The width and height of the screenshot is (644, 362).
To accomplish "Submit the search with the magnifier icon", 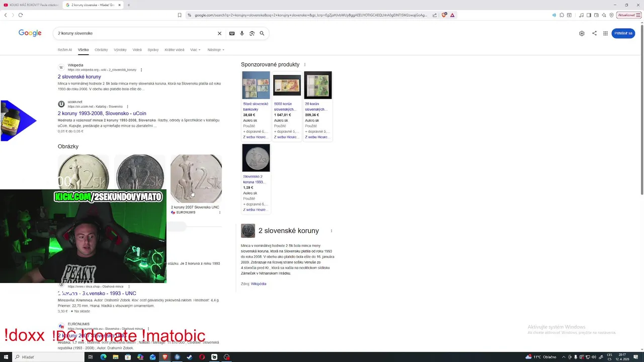I will pos(262,33).
